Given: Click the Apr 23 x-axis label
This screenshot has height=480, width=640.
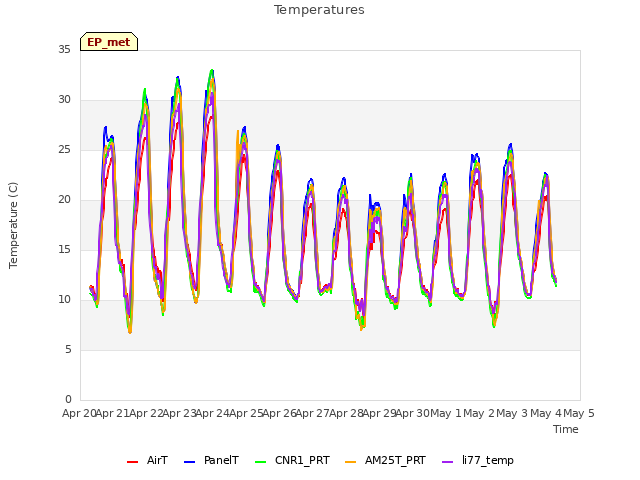Looking at the screenshot, I should (179, 413).
